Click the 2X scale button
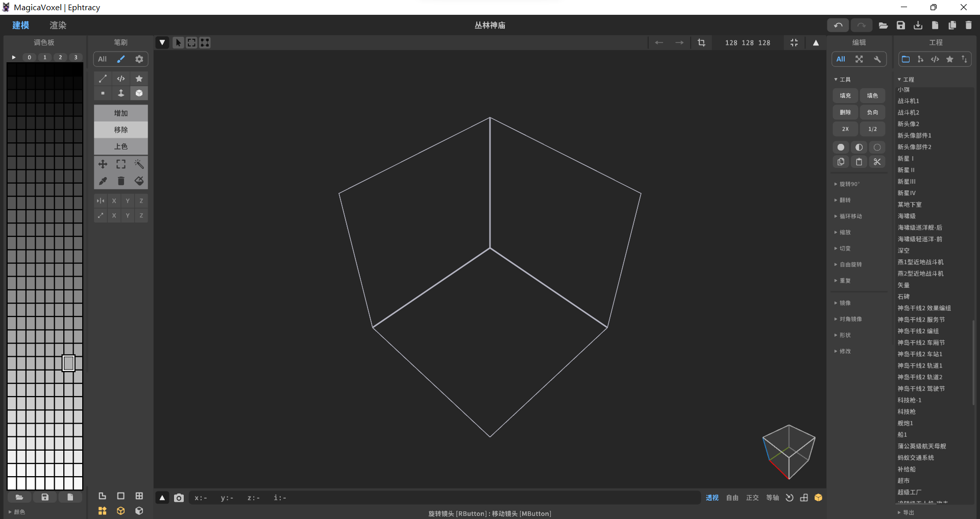980x519 pixels. coord(845,129)
